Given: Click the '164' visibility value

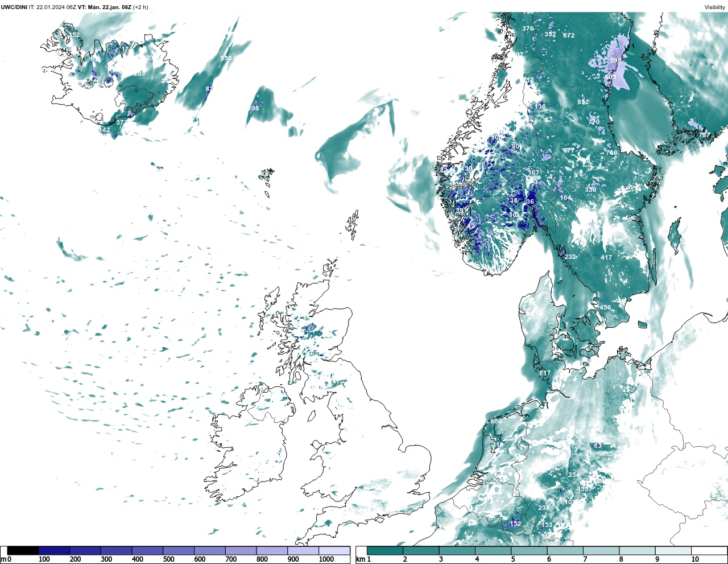Looking at the screenshot, I should tap(565, 198).
